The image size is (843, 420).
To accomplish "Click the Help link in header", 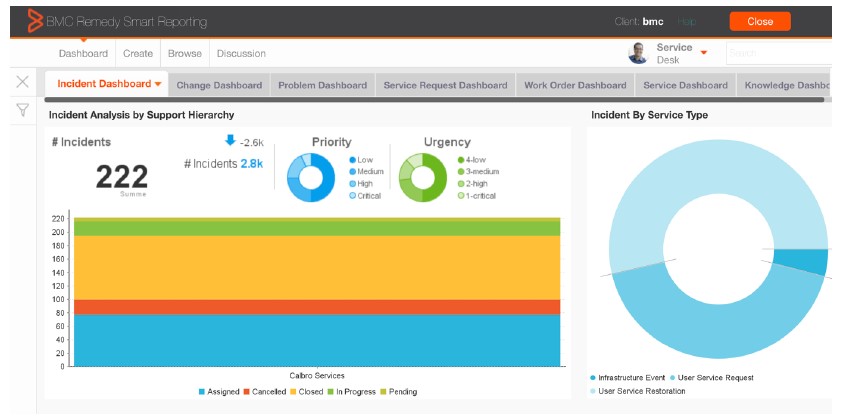I will (686, 21).
